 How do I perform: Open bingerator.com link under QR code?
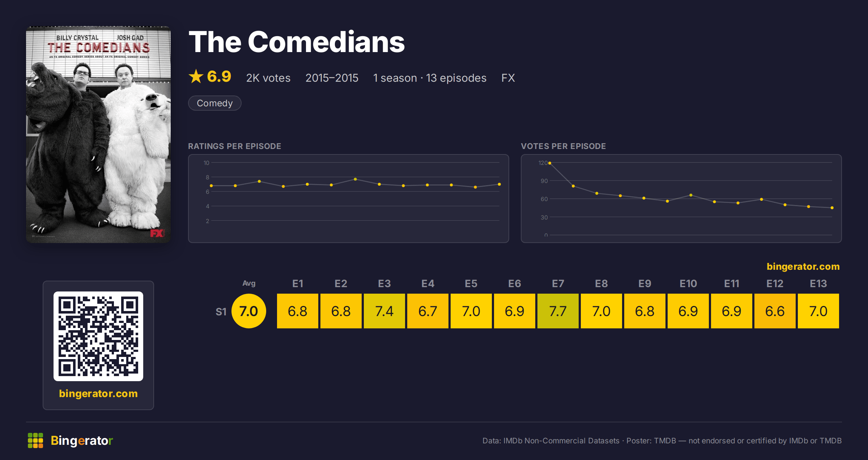pyautogui.click(x=98, y=393)
